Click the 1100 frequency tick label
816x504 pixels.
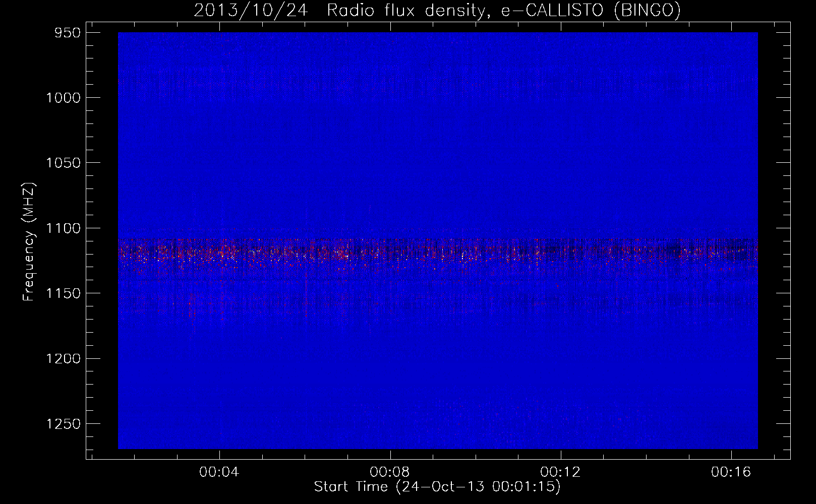click(63, 228)
